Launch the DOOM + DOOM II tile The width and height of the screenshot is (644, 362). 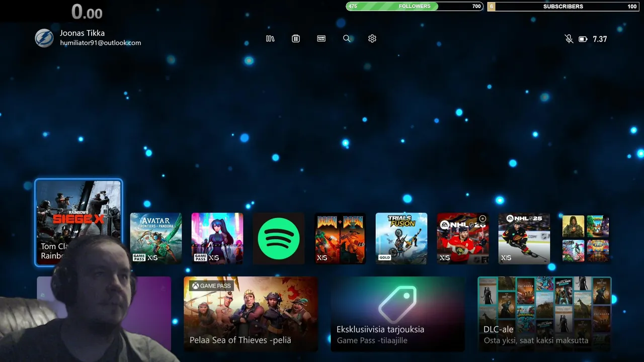coord(340,238)
